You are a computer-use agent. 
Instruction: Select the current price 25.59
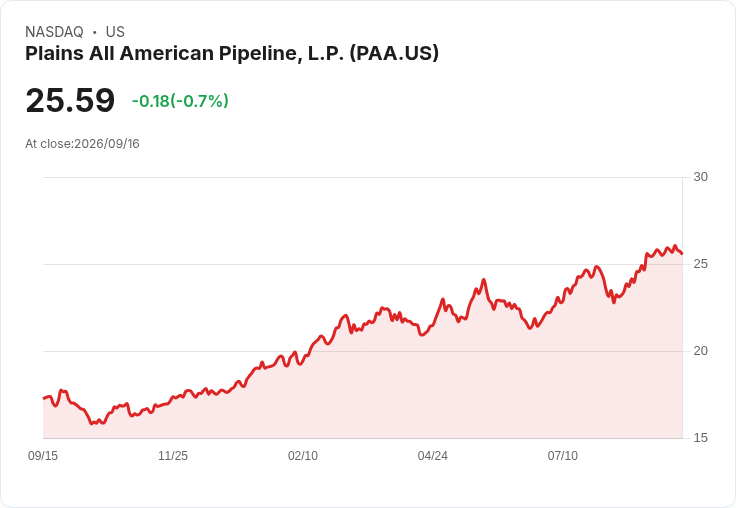coord(70,100)
